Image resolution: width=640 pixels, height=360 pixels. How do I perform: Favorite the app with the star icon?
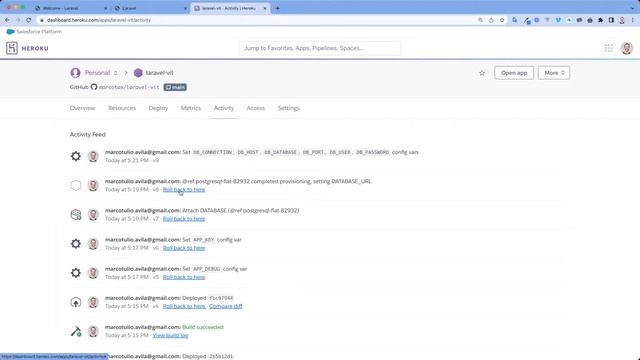pos(482,73)
